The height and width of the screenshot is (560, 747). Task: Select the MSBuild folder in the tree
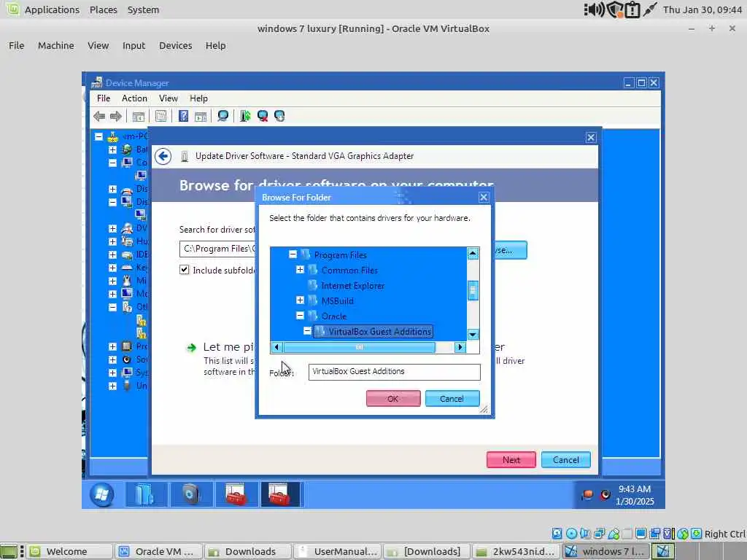(337, 301)
